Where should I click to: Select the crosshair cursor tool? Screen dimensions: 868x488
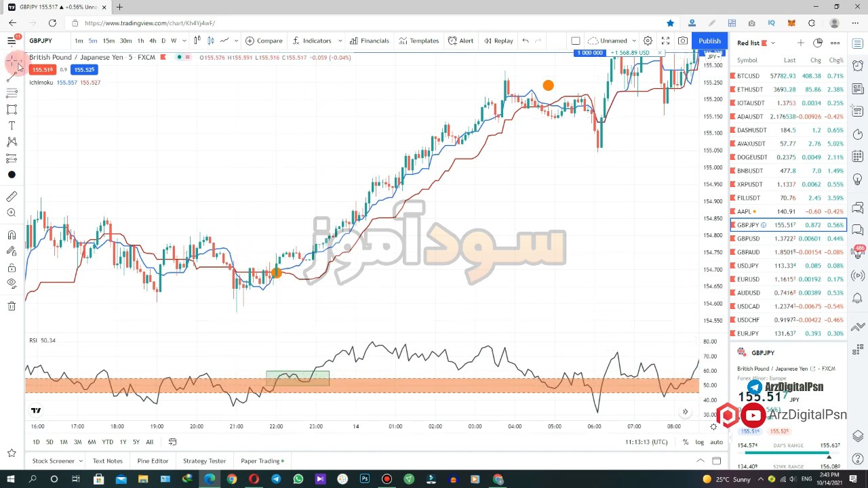[x=12, y=62]
